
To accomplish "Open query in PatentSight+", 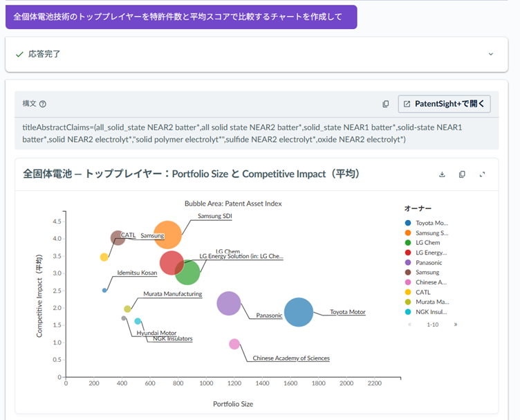I will [x=444, y=104].
